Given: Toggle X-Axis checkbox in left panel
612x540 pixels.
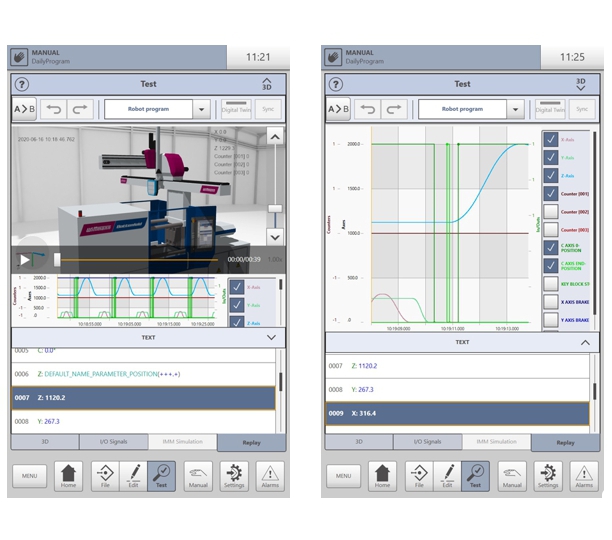Looking at the screenshot, I should (x=237, y=287).
